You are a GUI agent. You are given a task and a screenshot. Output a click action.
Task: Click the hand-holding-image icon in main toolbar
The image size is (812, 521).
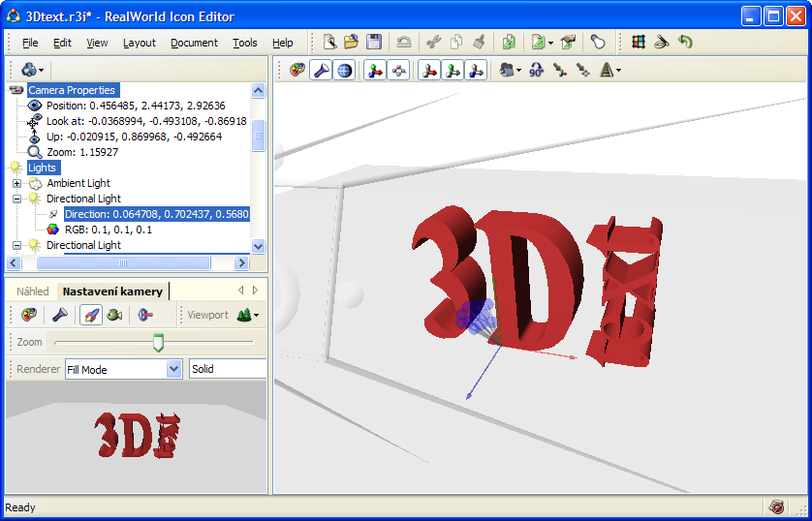pos(568,42)
